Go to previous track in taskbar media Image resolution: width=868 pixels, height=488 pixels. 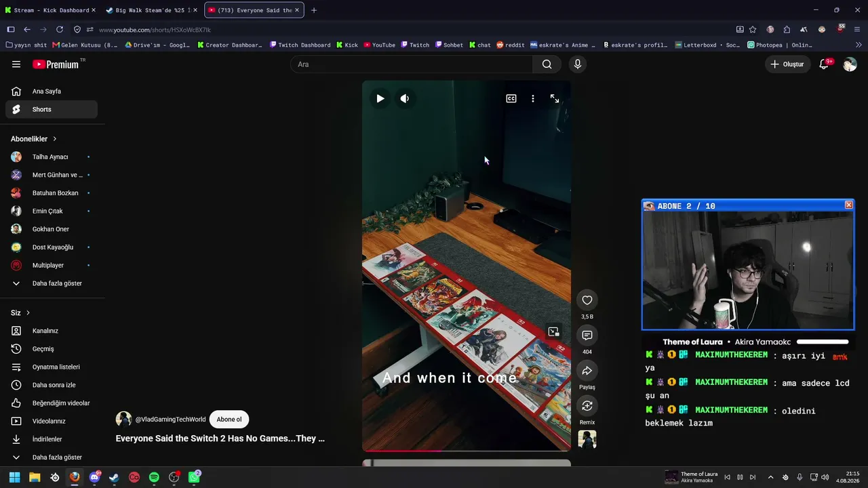[x=728, y=477]
